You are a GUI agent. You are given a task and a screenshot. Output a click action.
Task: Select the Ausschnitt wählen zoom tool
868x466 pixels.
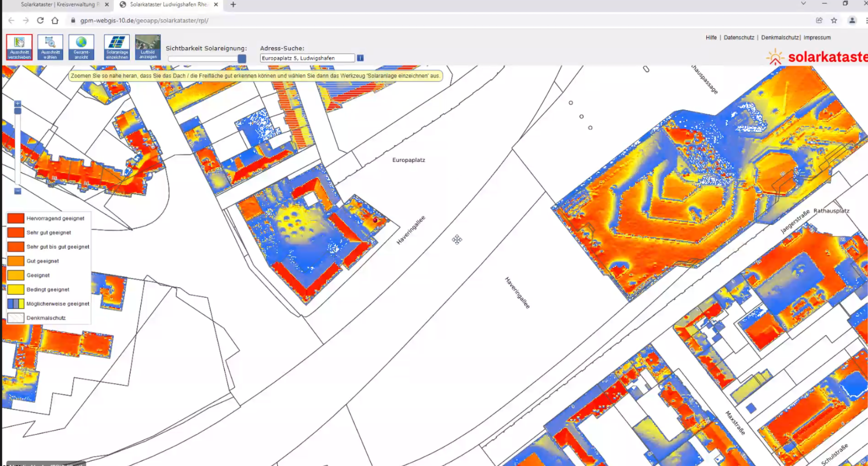pos(50,47)
